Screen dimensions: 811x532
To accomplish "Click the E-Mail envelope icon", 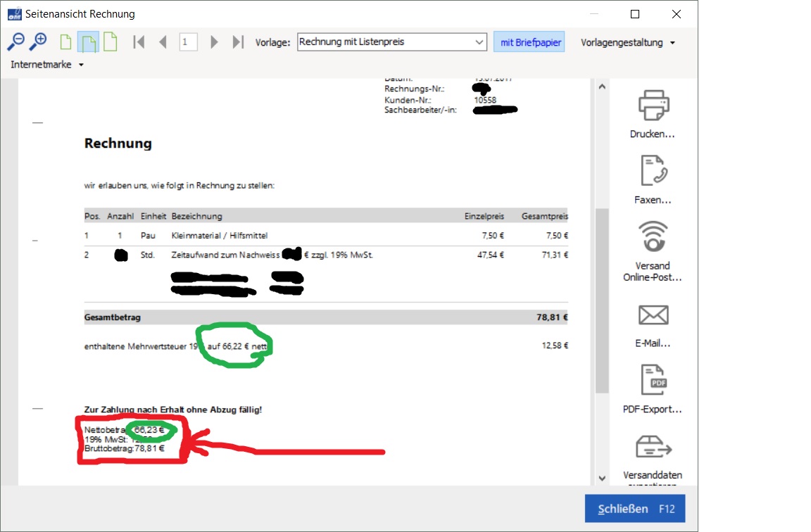I will [653, 315].
